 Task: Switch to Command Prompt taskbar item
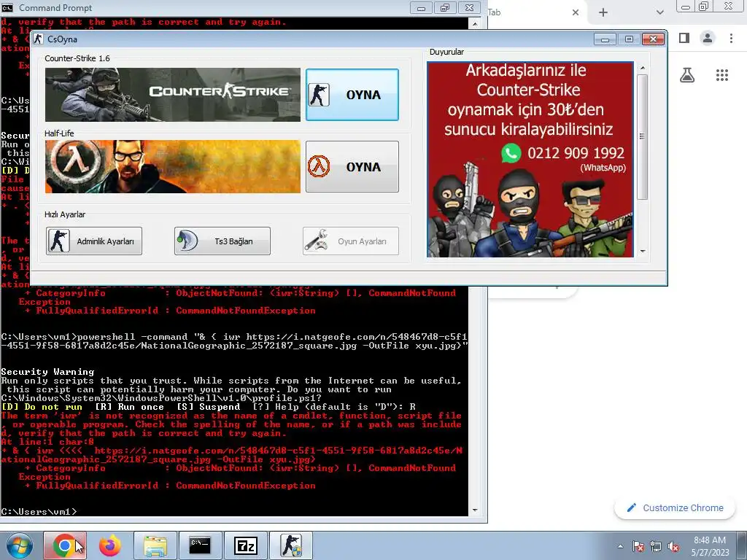coord(200,545)
